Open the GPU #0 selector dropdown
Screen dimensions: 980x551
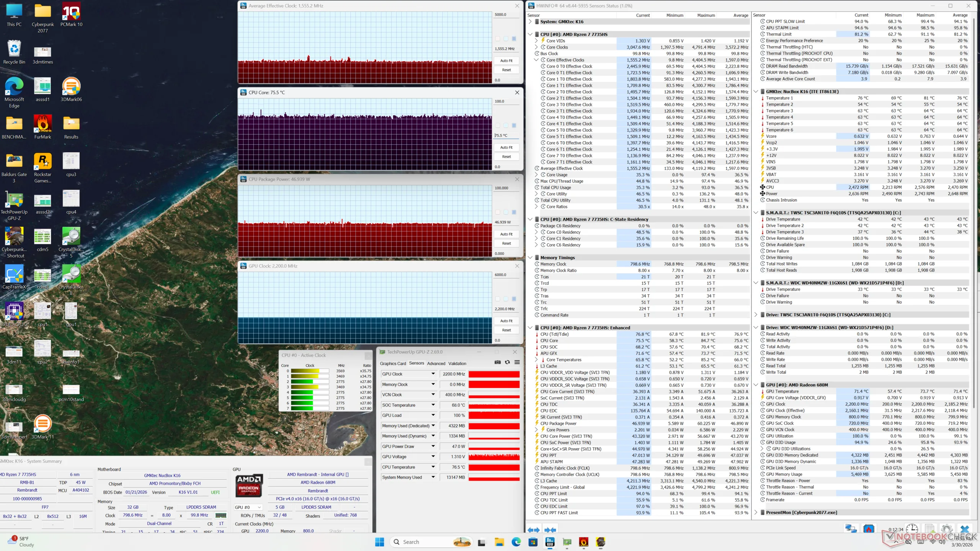(259, 507)
